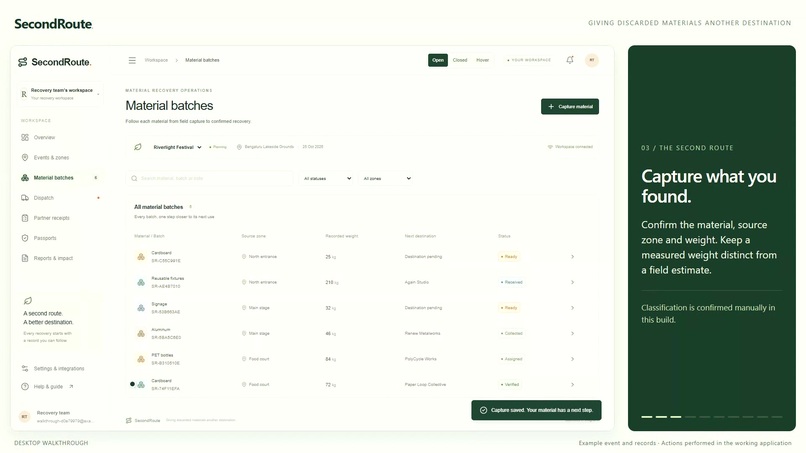Click the location pin beside Bengaluru Lakeside Grounds
This screenshot has height=453, width=806.
tap(239, 147)
